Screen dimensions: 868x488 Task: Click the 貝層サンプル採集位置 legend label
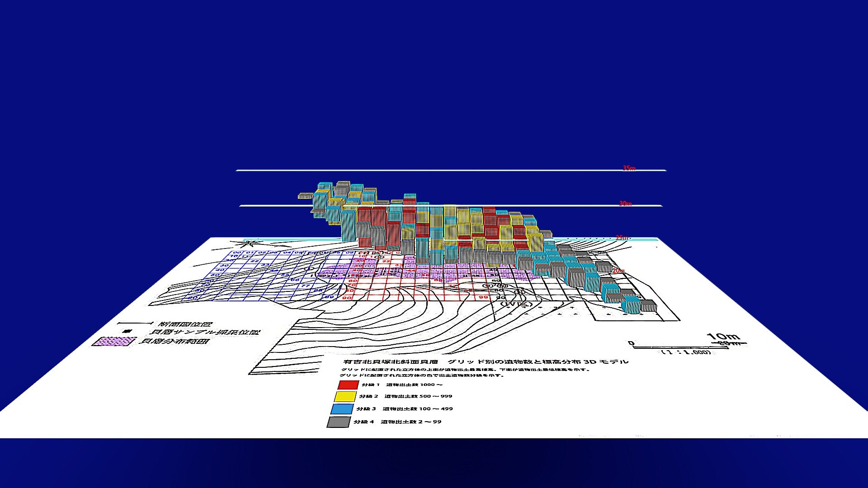click(204, 332)
